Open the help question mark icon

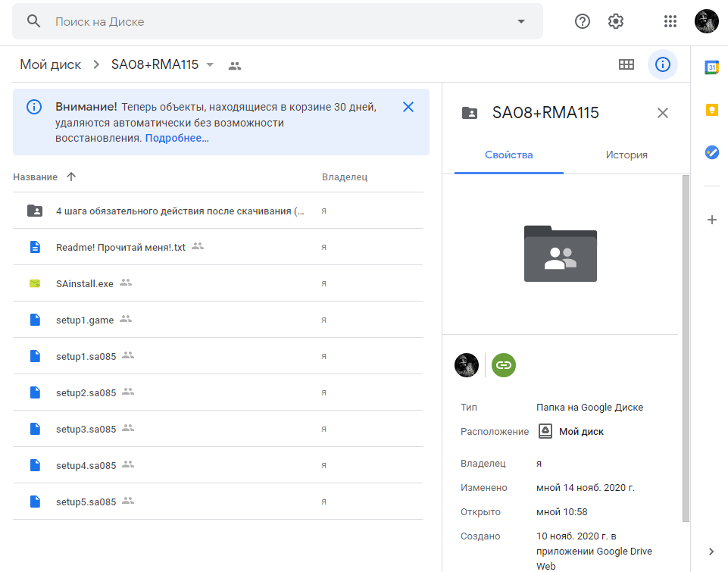583,21
